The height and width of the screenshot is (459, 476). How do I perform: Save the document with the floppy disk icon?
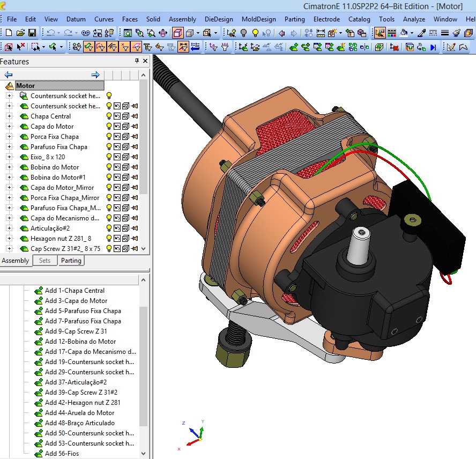click(32, 33)
